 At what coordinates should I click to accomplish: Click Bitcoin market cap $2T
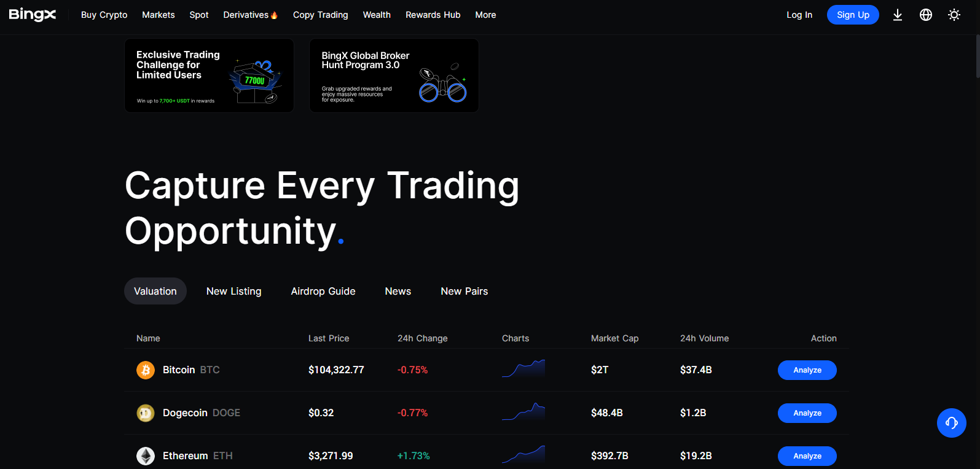tap(600, 370)
